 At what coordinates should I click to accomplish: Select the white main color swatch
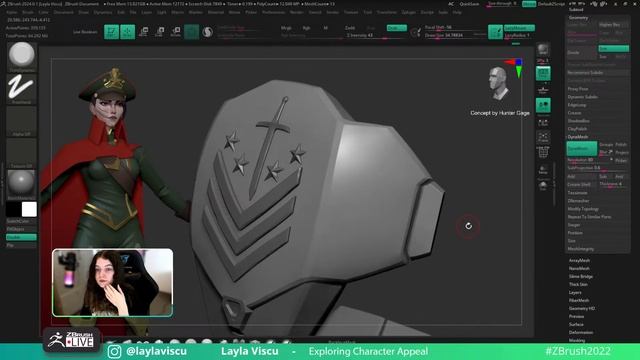coord(29,209)
